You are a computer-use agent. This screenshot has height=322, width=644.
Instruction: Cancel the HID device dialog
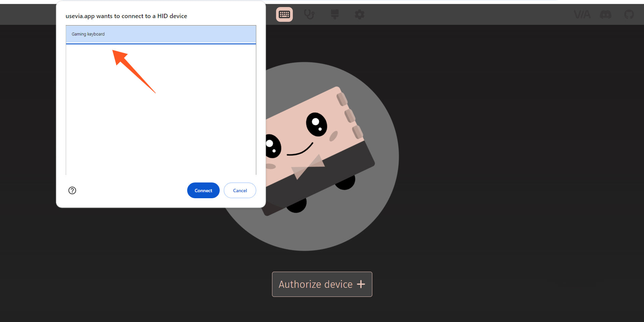(240, 191)
